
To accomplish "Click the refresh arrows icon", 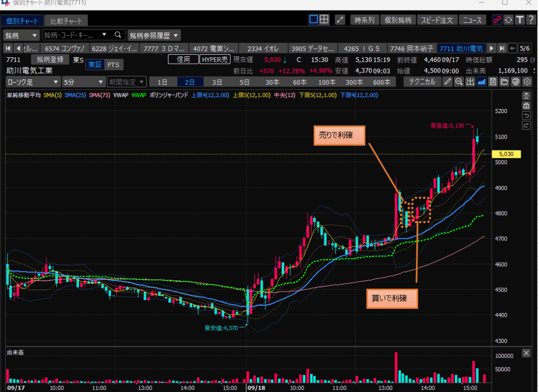I will click(508, 20).
